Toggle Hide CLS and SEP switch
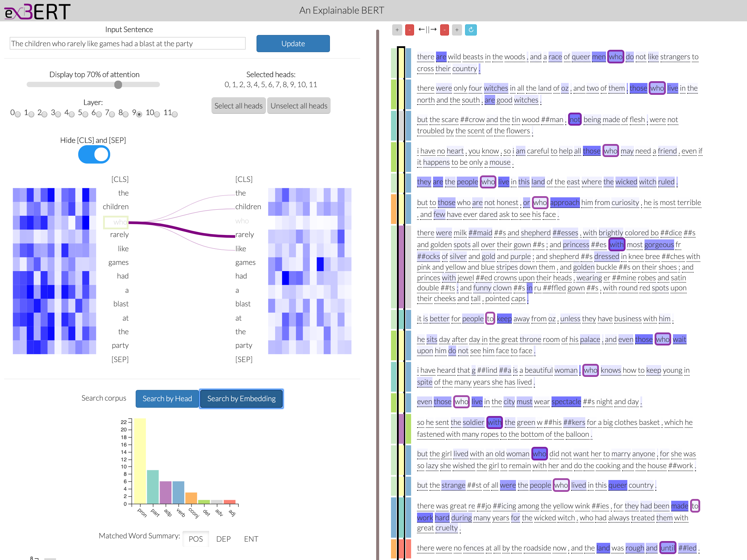Image resolution: width=747 pixels, height=560 pixels. pos(94,155)
